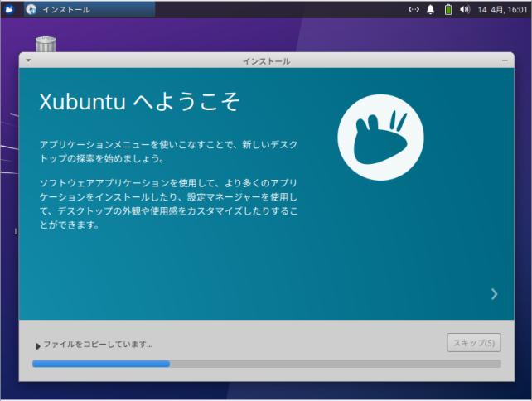The height and width of the screenshot is (401, 532).
Task: Click the スキップ(S) button
Action: [474, 343]
